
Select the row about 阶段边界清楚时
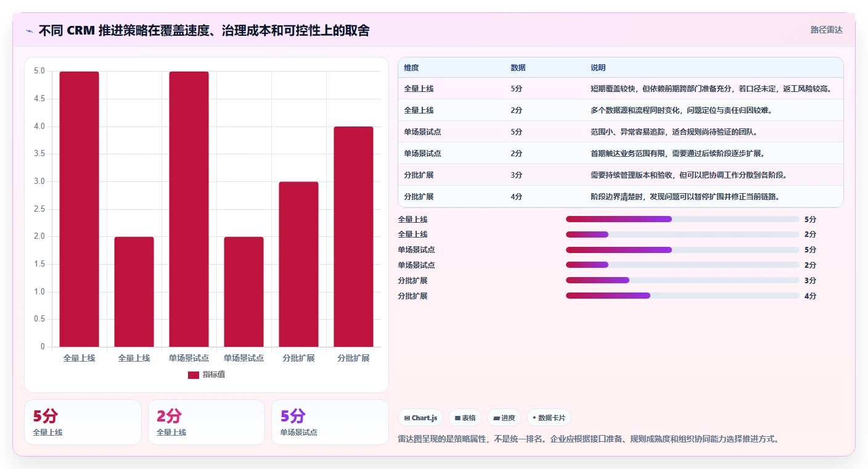(x=621, y=197)
